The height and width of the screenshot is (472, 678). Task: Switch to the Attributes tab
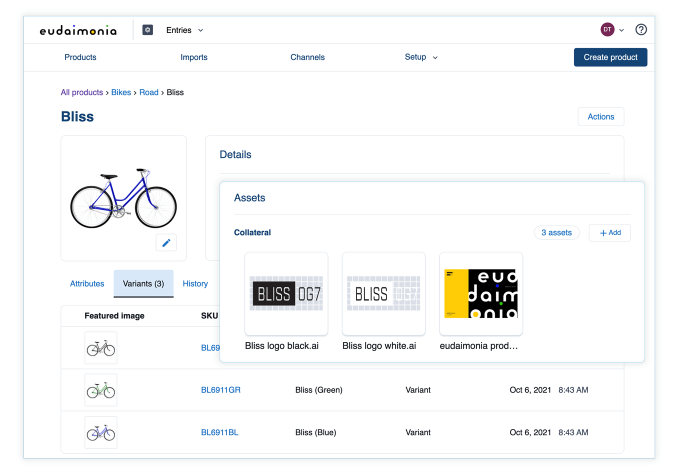pyautogui.click(x=87, y=284)
